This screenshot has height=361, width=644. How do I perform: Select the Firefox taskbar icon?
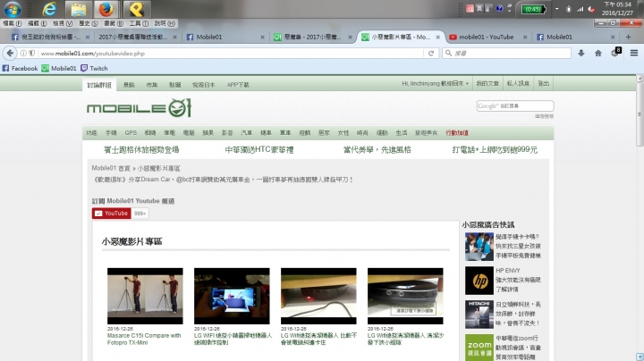[106, 9]
